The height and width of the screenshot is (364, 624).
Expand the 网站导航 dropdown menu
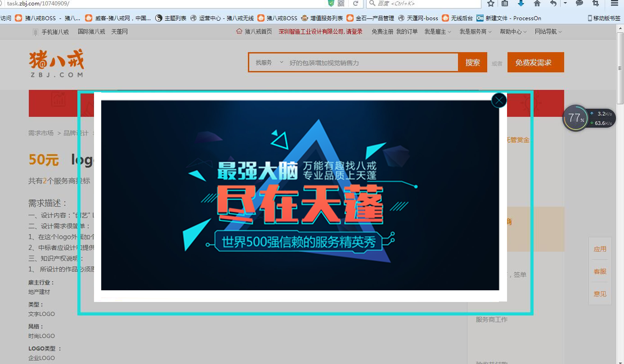tap(548, 31)
